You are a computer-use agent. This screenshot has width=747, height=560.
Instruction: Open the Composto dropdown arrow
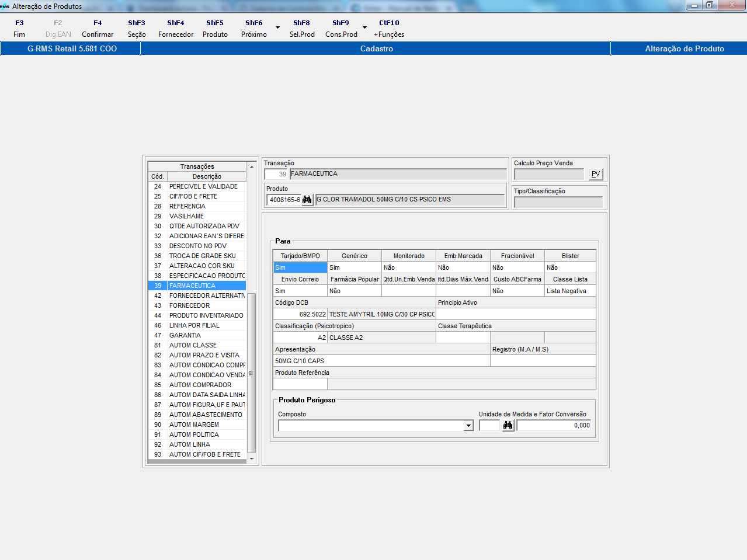pos(468,426)
